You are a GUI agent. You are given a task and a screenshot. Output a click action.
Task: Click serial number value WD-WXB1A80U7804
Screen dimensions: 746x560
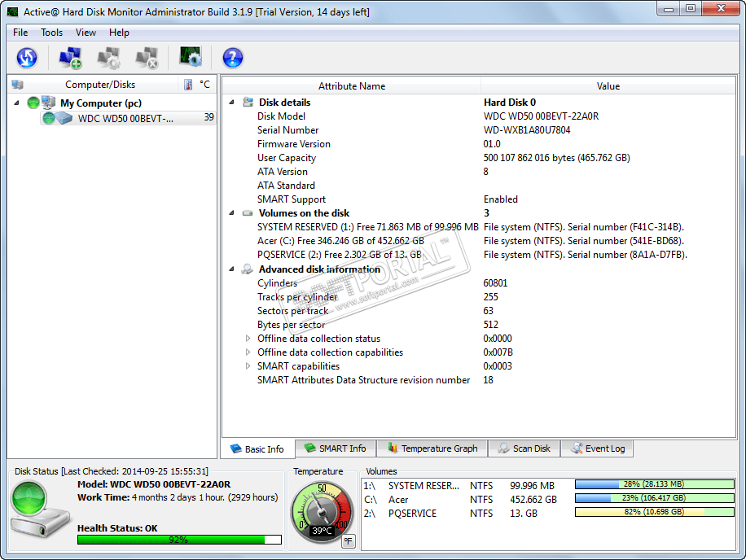(527, 130)
